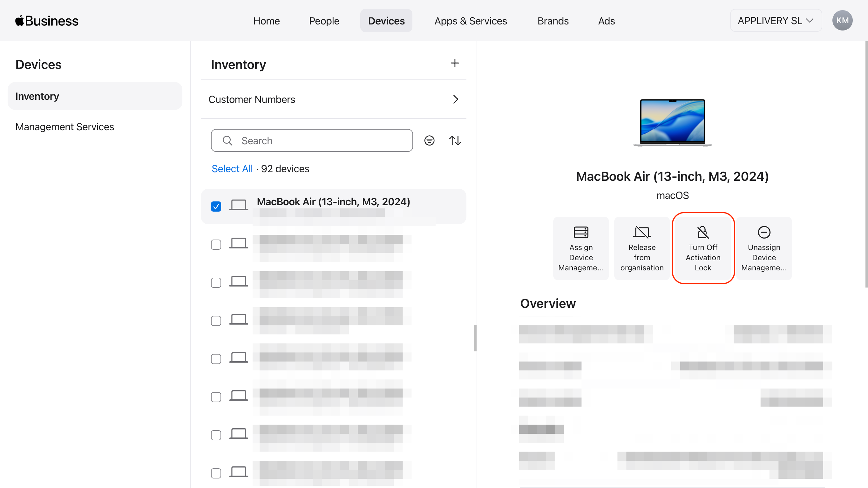Viewport: 868px width, 488px height.
Task: Click the laptop icon of the MacBook Air row
Action: (239, 205)
